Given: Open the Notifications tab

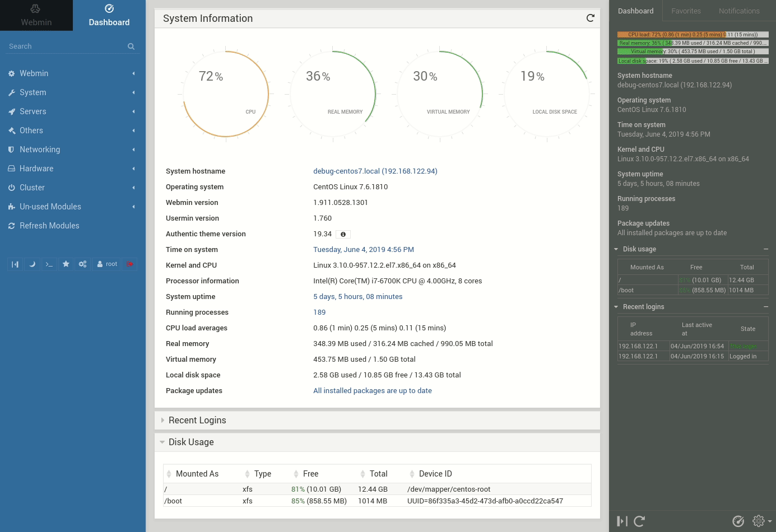Looking at the screenshot, I should click(739, 11).
